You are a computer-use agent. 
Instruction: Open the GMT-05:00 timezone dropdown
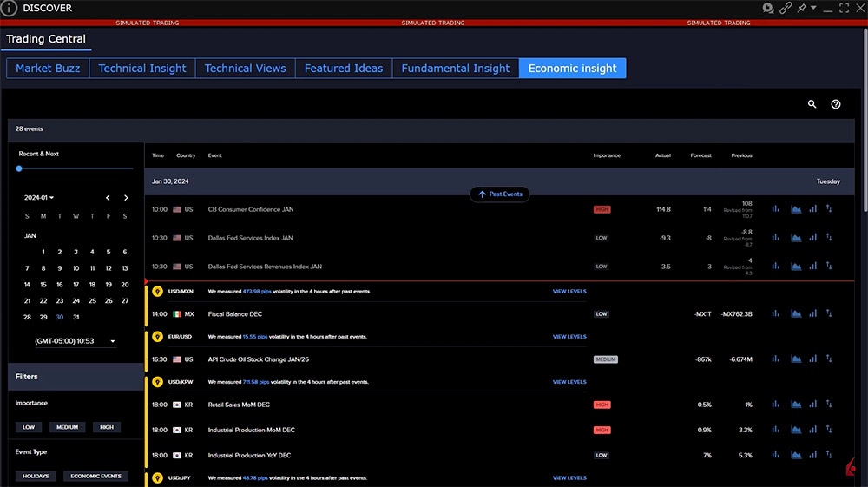75,341
